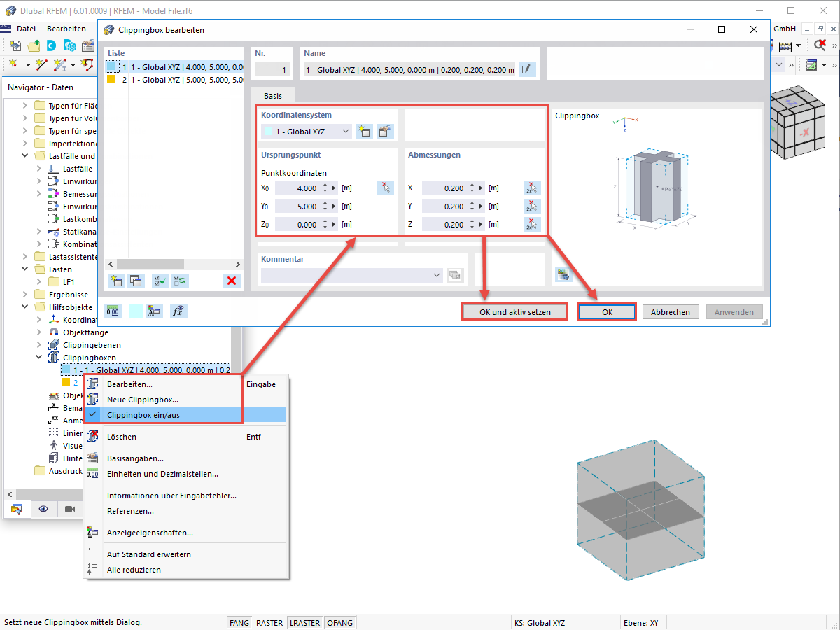The height and width of the screenshot is (630, 840).
Task: Click the new clipping box icon below Liste
Action: click(116, 281)
